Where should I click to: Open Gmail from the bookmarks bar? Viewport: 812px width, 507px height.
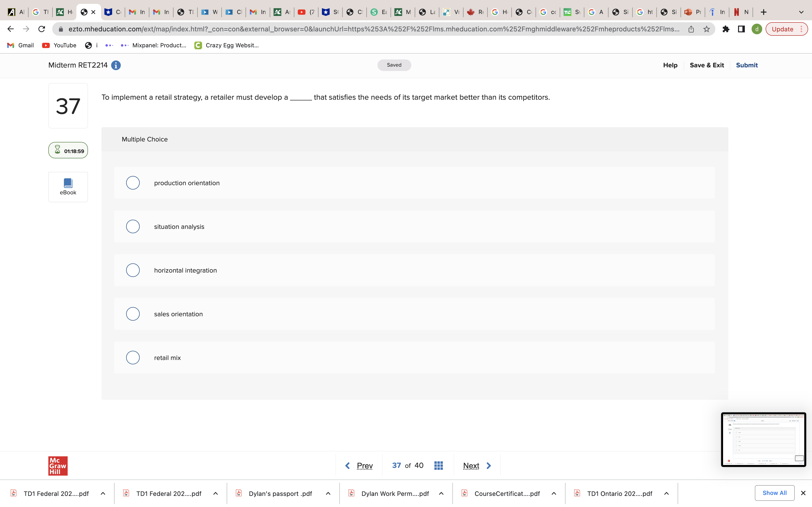[20, 45]
